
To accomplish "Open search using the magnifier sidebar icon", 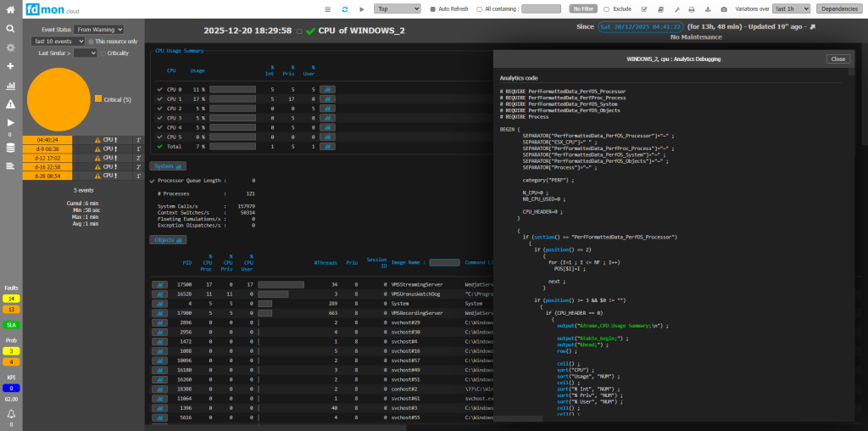I will tap(11, 28).
